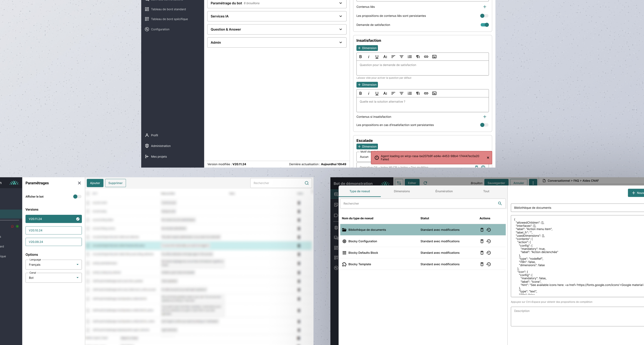Click the Annuler button
The image size is (644, 345).
click(518, 183)
